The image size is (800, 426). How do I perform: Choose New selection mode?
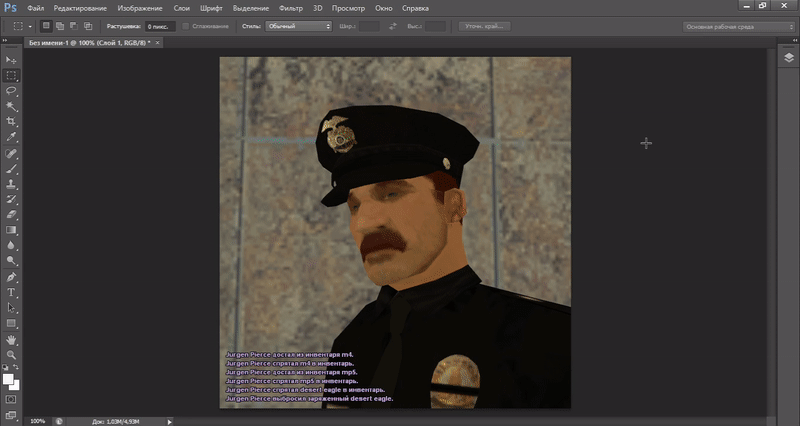[46, 26]
